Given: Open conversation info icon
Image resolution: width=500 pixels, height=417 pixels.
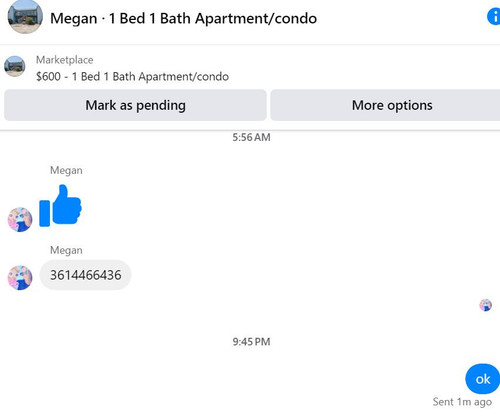Looking at the screenshot, I should pyautogui.click(x=494, y=17).
